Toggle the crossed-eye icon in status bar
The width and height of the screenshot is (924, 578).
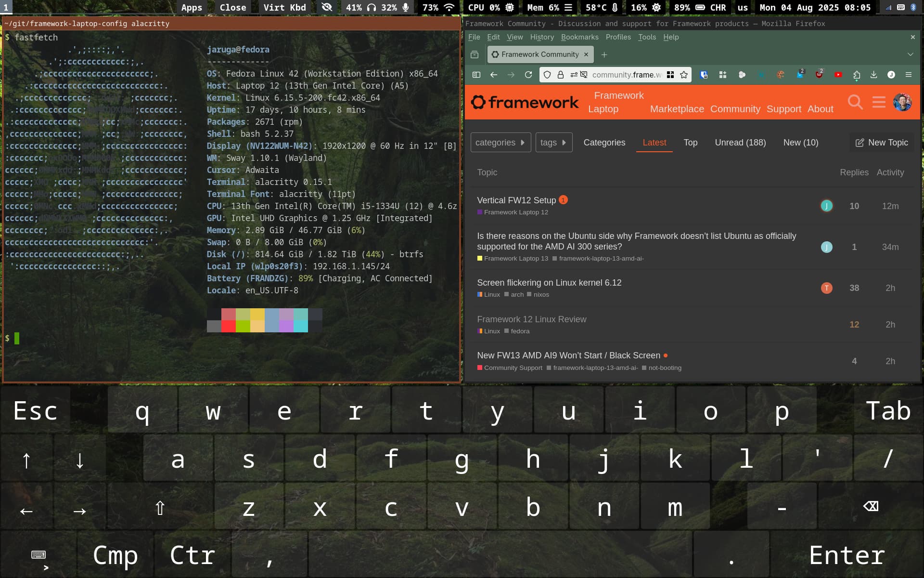point(327,7)
